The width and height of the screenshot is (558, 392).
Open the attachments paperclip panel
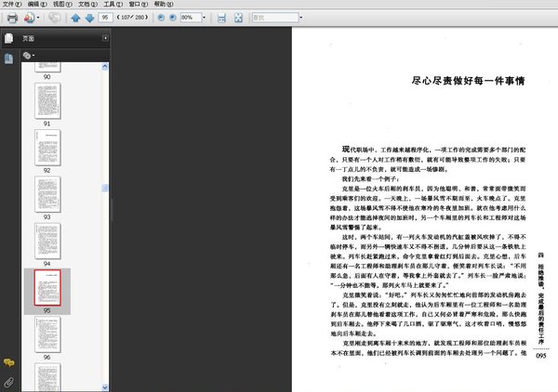point(8,382)
